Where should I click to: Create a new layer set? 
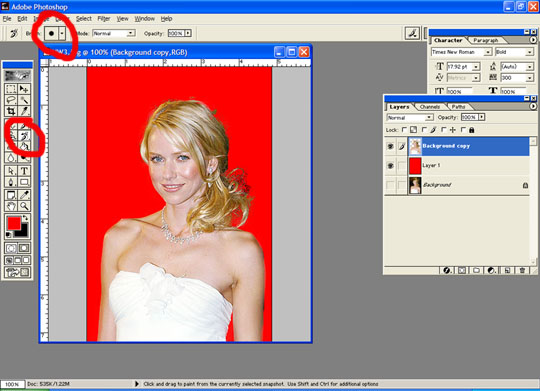click(476, 270)
